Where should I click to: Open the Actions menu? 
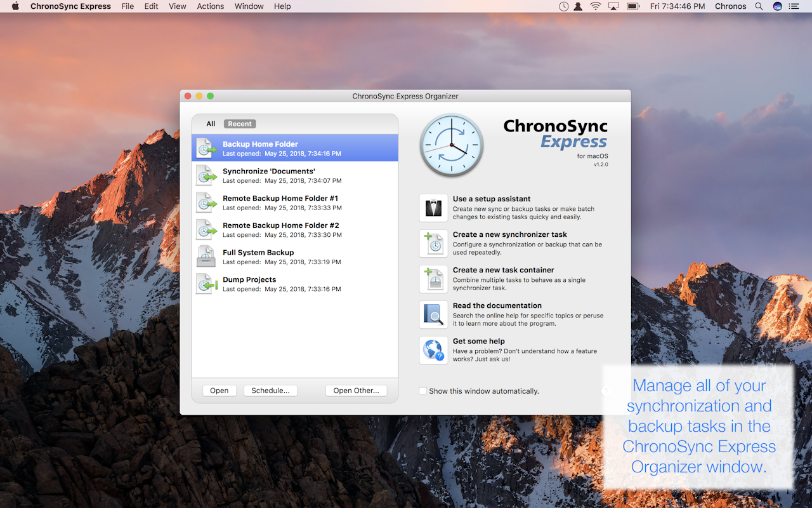(x=210, y=6)
